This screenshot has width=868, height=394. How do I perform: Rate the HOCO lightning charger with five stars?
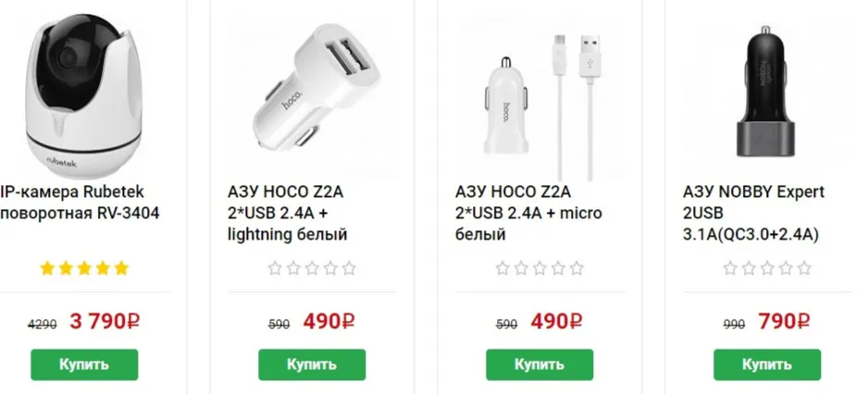(349, 268)
